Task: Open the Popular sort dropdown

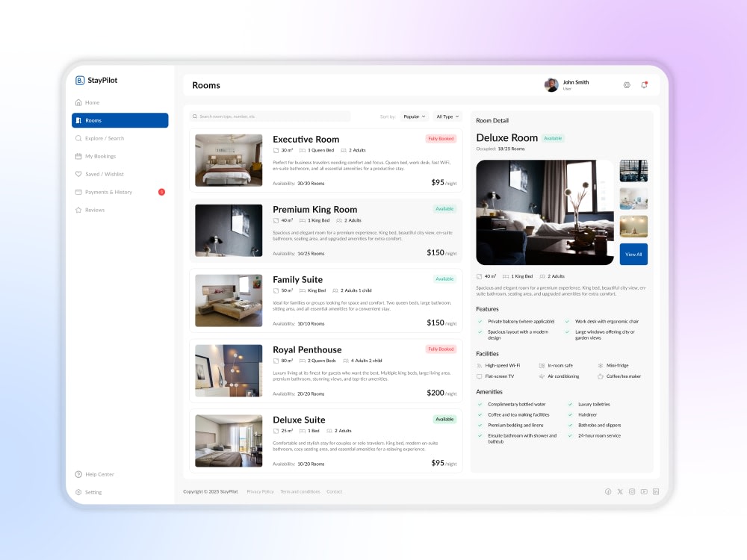Action: 414,116
